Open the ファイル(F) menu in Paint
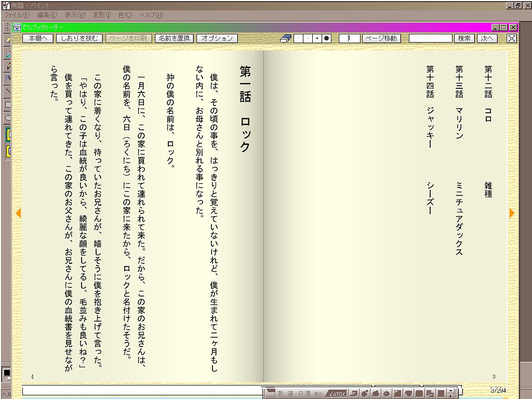The width and height of the screenshot is (532, 399). click(x=17, y=15)
